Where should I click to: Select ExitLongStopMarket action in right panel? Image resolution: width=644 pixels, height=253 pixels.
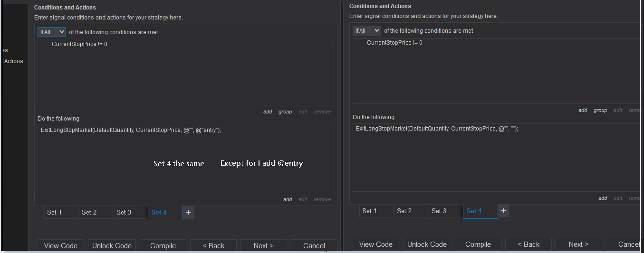(x=437, y=129)
